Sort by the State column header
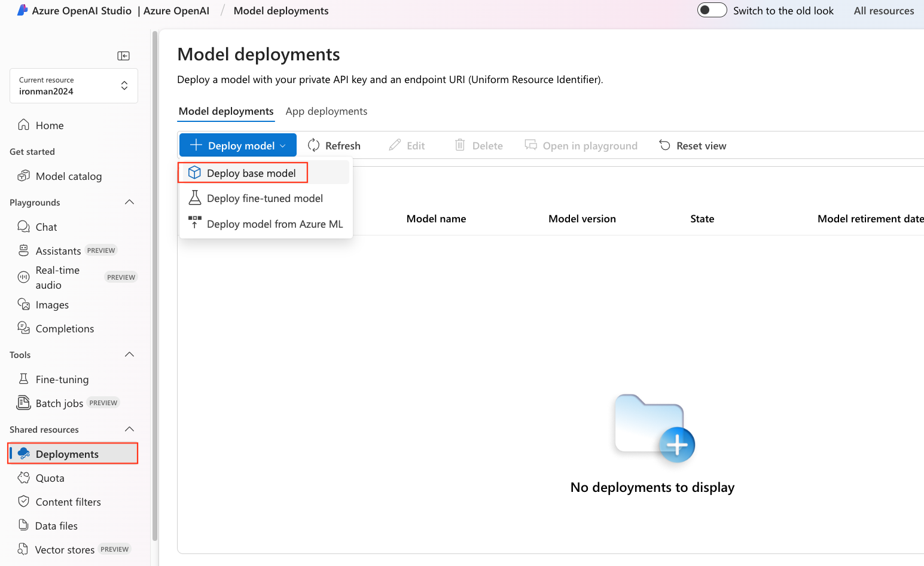This screenshot has width=924, height=566. tap(702, 219)
